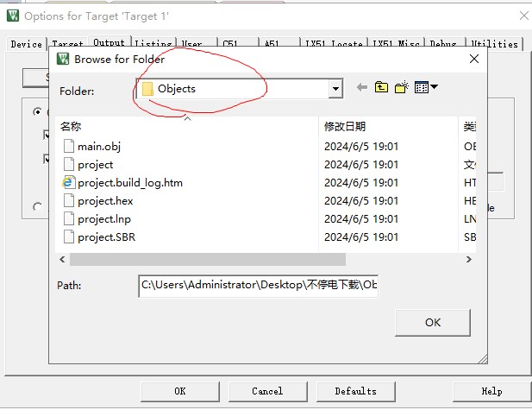
Task: Click the Defaults button
Action: [x=355, y=391]
